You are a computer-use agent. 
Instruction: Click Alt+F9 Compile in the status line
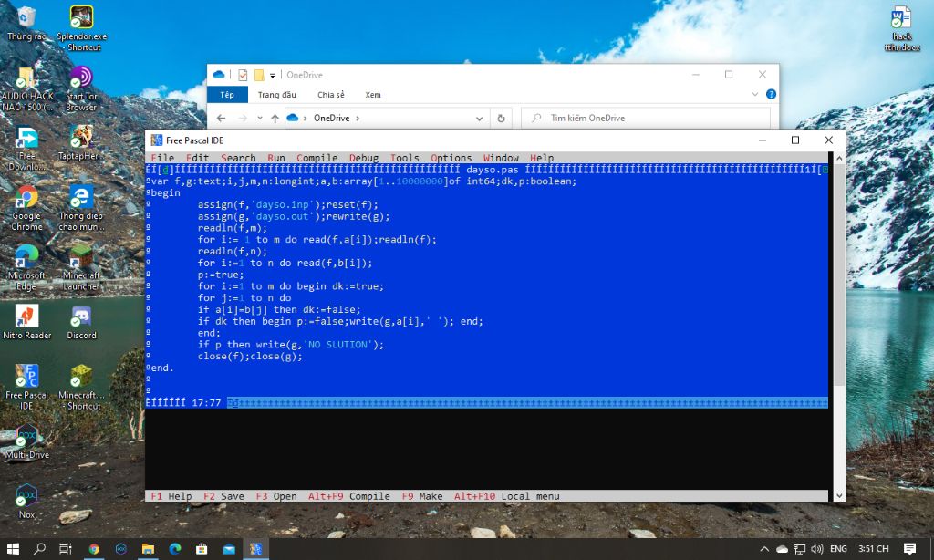pyautogui.click(x=349, y=496)
